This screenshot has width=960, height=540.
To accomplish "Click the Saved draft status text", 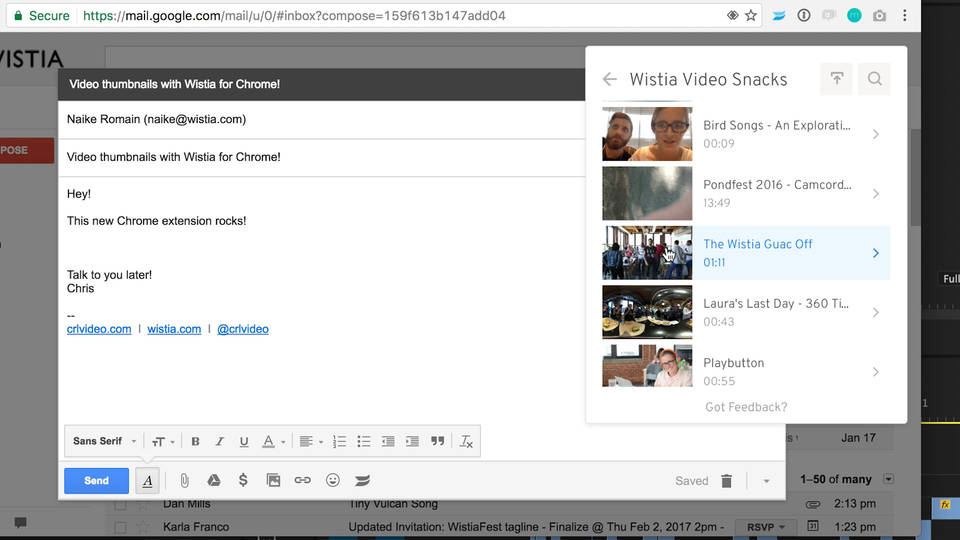I will [692, 481].
